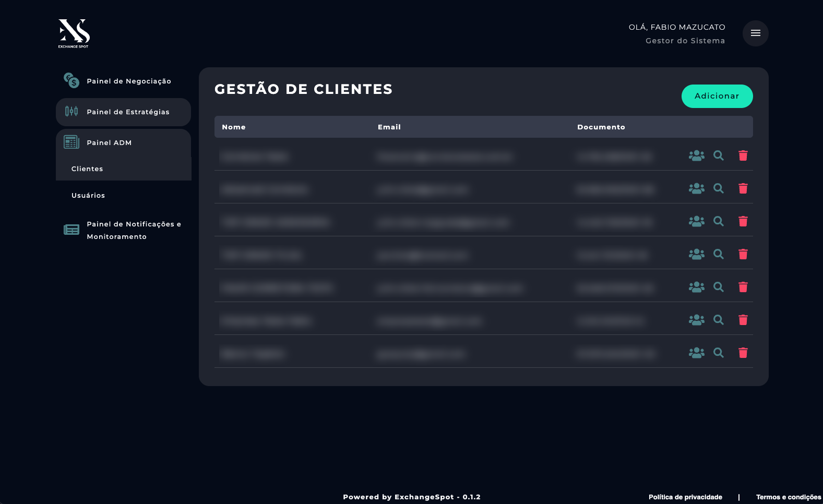The width and height of the screenshot is (823, 504).
Task: Open group icon in sixth client row
Action: tap(696, 320)
